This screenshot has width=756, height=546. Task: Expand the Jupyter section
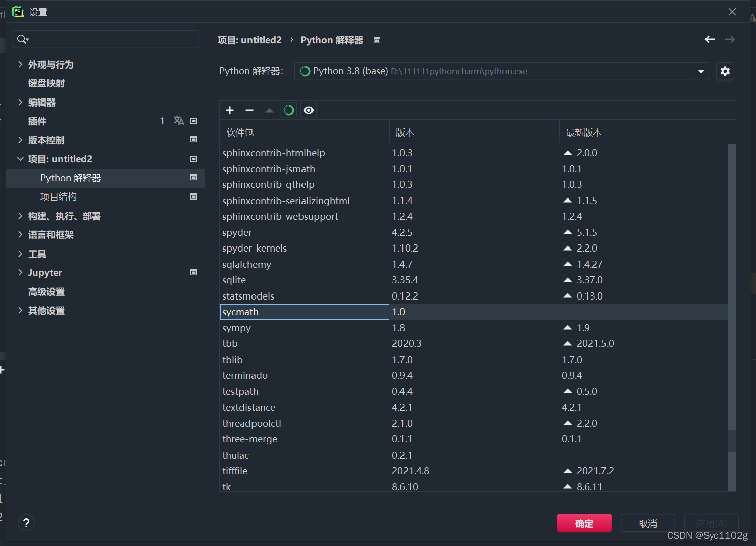20,272
